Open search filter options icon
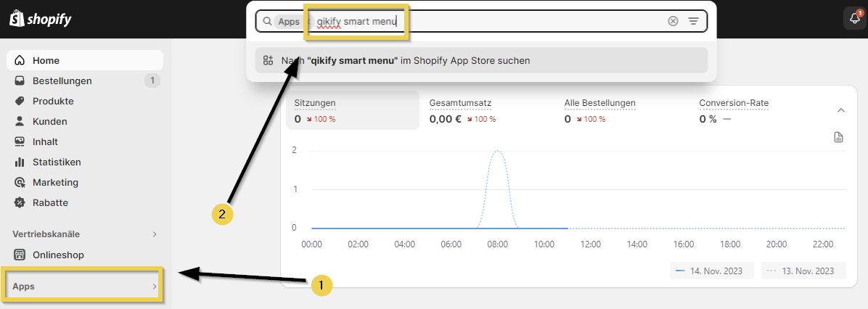868x309 pixels. click(x=694, y=22)
